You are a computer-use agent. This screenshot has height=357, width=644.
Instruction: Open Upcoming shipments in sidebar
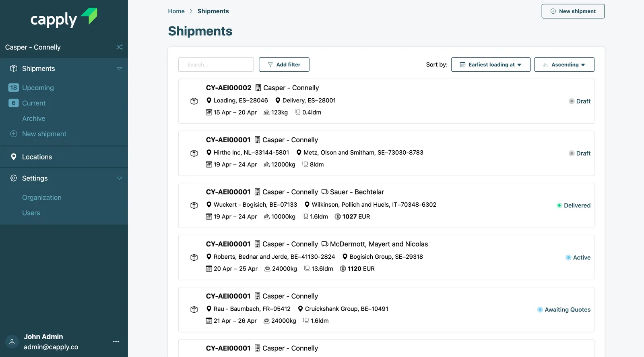coord(38,88)
